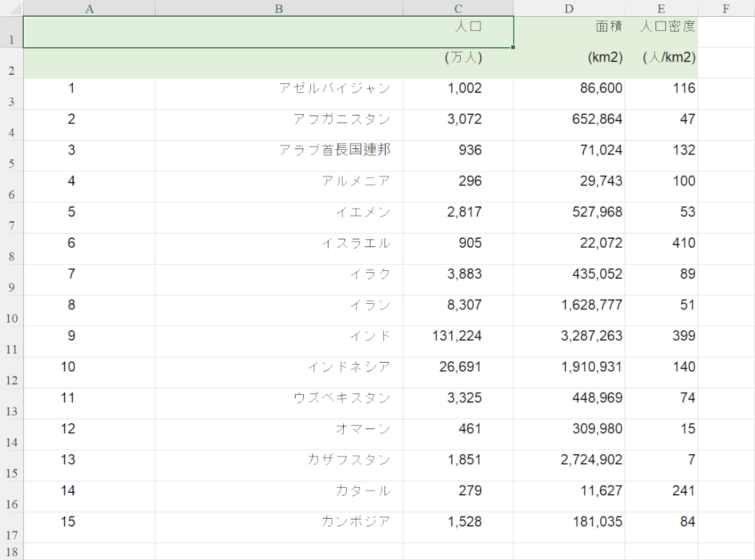The height and width of the screenshot is (560, 755).
Task: Click the select-all corner of the sheet
Action: pyautogui.click(x=11, y=8)
